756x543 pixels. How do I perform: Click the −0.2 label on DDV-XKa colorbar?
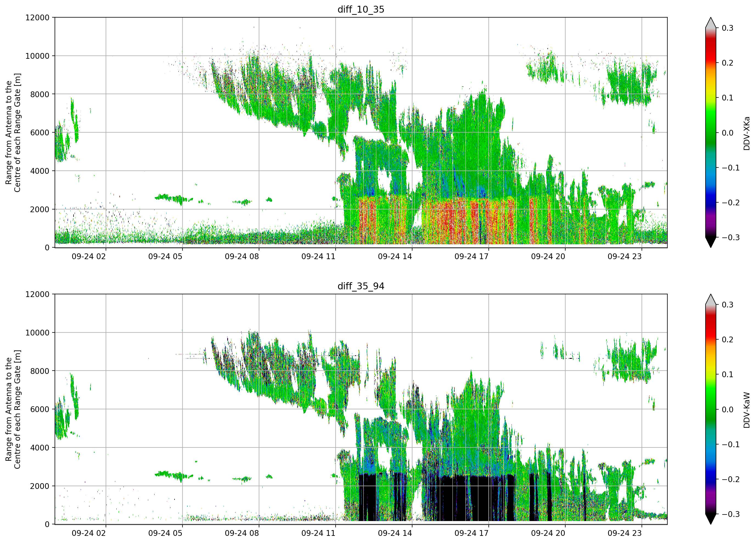click(731, 203)
